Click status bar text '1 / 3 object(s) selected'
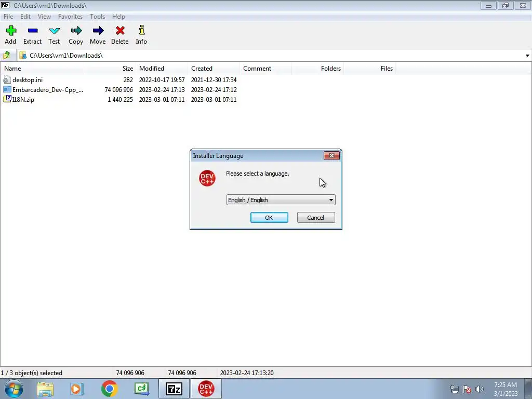The width and height of the screenshot is (532, 399). (x=32, y=373)
